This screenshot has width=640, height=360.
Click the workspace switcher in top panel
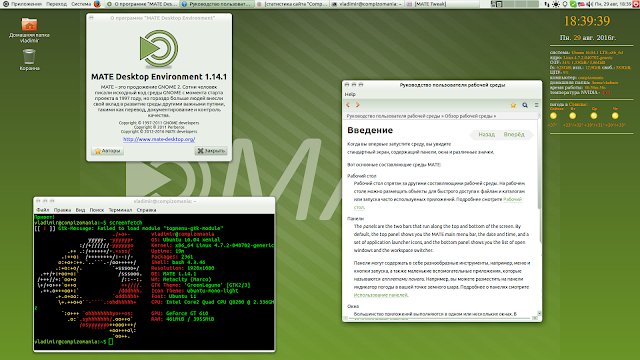tap(514, 4)
